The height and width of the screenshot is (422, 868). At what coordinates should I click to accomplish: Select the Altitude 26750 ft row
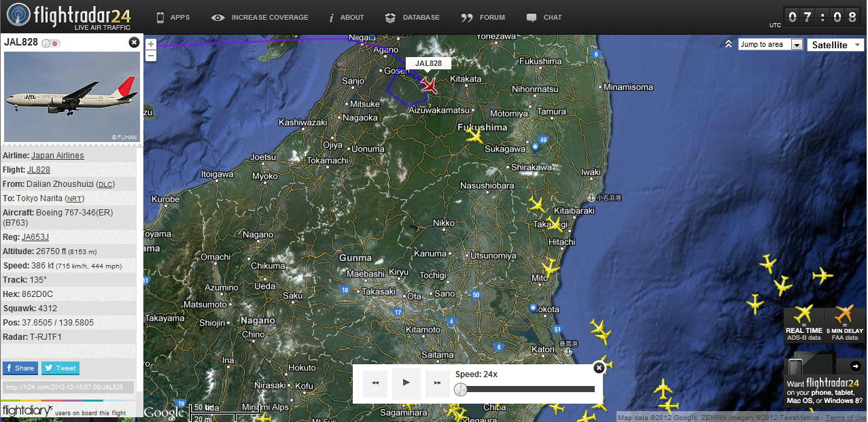click(69, 251)
